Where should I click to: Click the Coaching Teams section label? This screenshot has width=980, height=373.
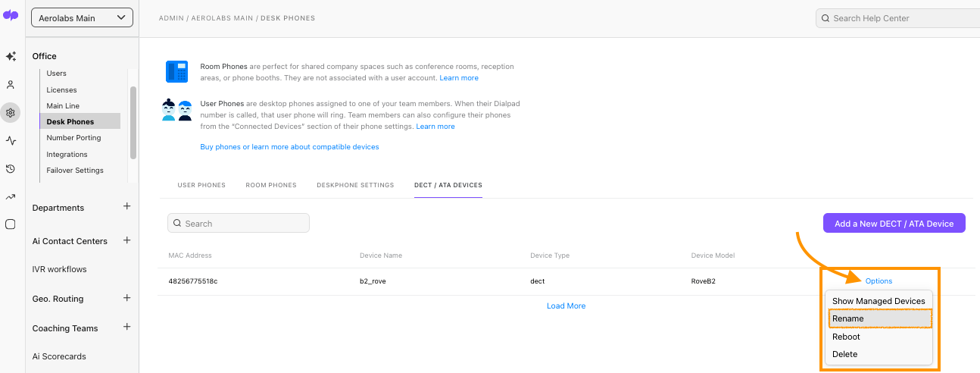(x=65, y=328)
